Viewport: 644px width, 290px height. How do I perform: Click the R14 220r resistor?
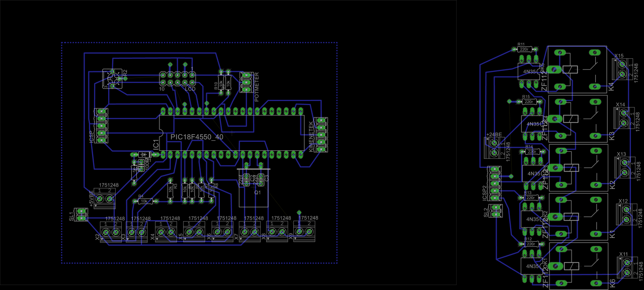[531, 151]
